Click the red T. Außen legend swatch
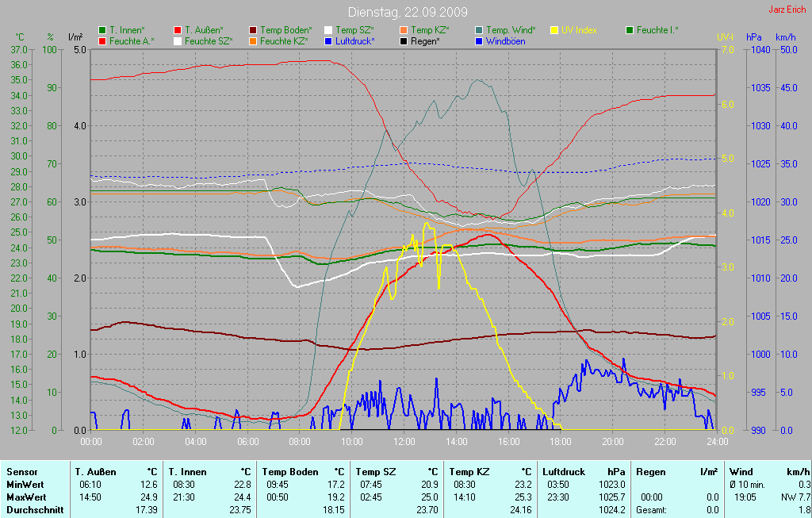 (178, 30)
